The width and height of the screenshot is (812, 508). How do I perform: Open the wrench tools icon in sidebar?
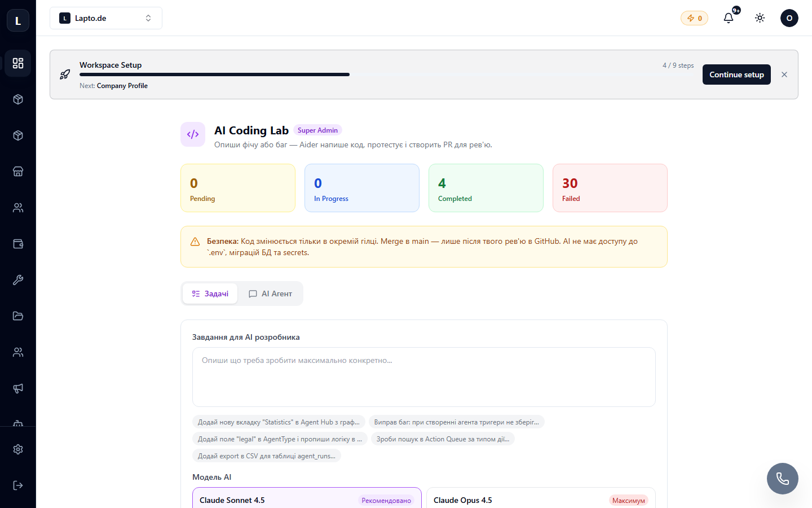[18, 280]
